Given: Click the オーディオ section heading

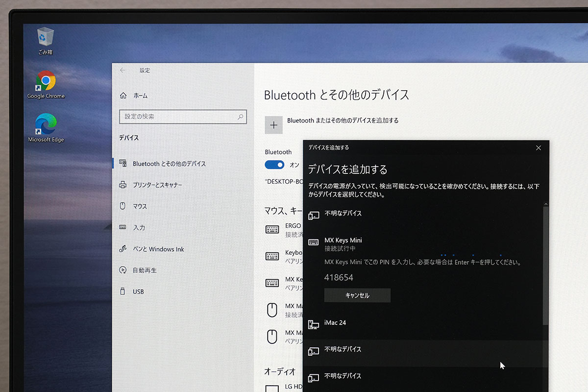Looking at the screenshot, I should click(280, 371).
